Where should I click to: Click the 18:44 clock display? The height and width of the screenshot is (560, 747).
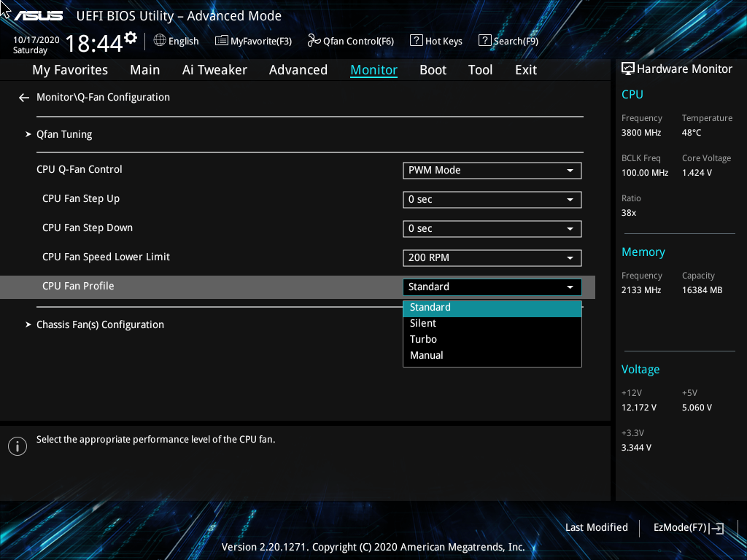(x=94, y=43)
